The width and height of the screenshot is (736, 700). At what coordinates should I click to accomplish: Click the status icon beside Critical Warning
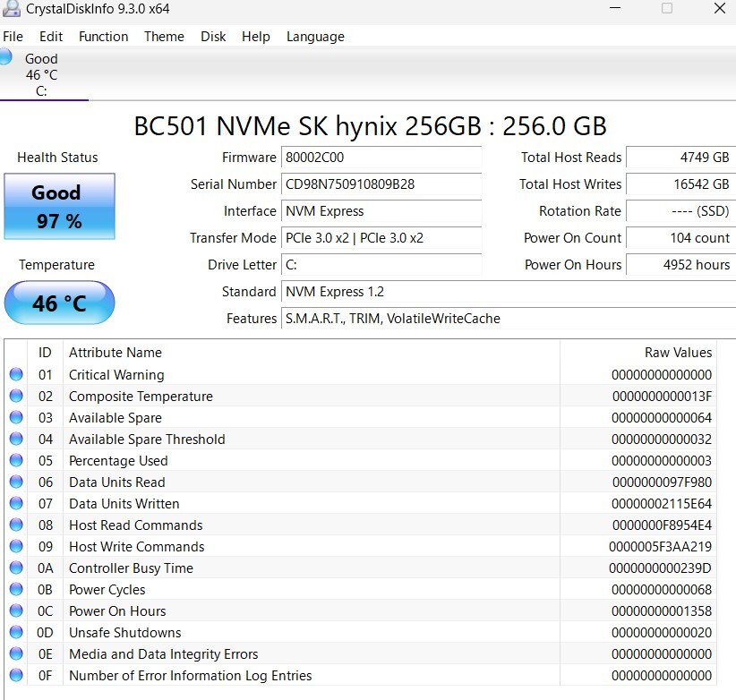[x=16, y=375]
